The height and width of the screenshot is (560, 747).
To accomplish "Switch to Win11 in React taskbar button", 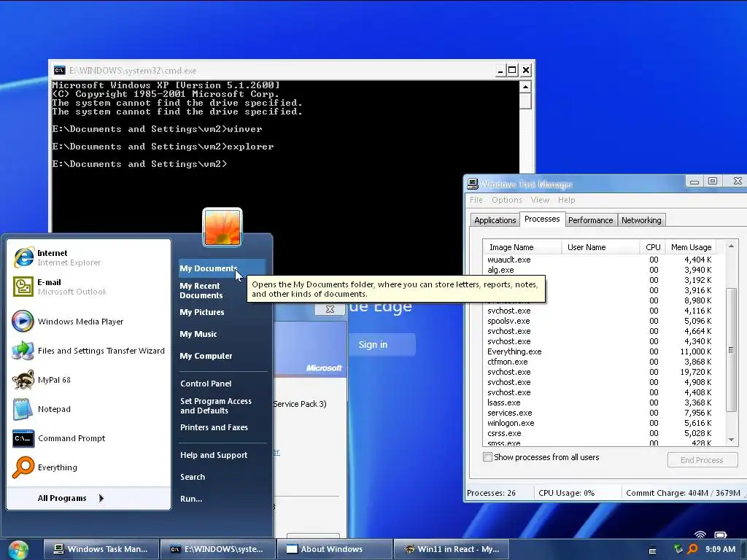I will 451,549.
